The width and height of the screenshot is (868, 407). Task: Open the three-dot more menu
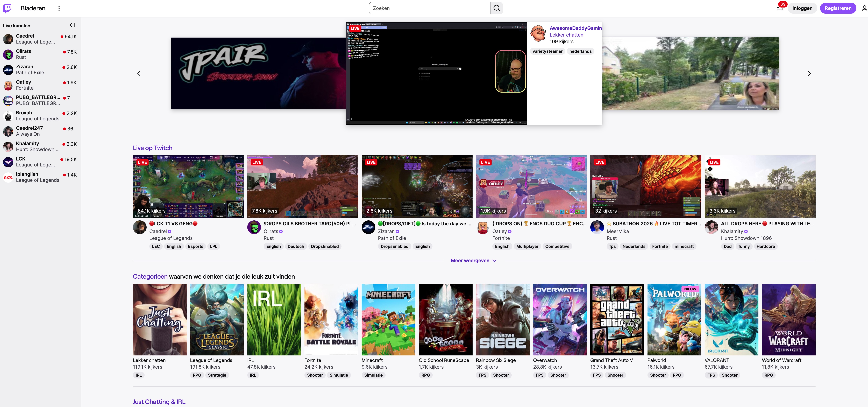pos(59,8)
